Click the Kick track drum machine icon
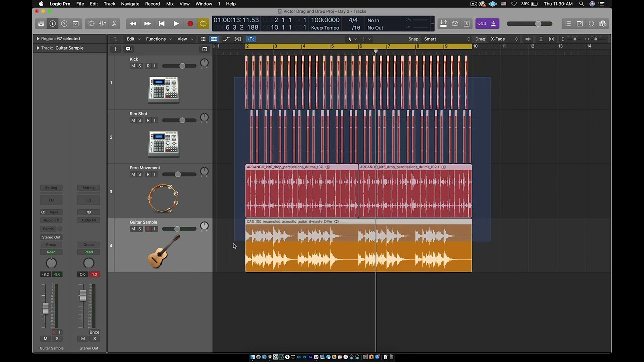This screenshot has width=644, height=362. (164, 89)
